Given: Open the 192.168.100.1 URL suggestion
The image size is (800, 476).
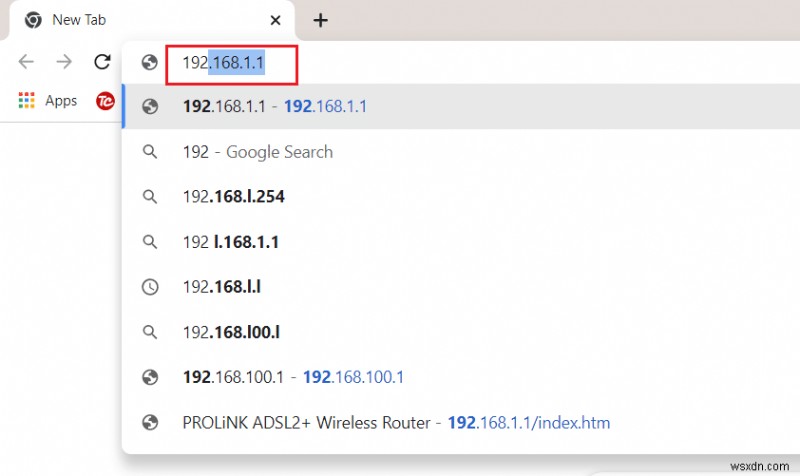Looking at the screenshot, I should click(293, 377).
